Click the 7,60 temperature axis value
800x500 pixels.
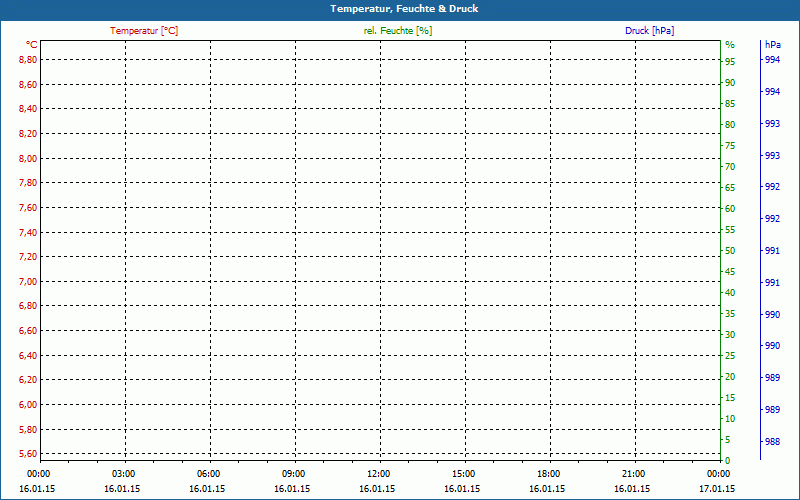point(28,208)
